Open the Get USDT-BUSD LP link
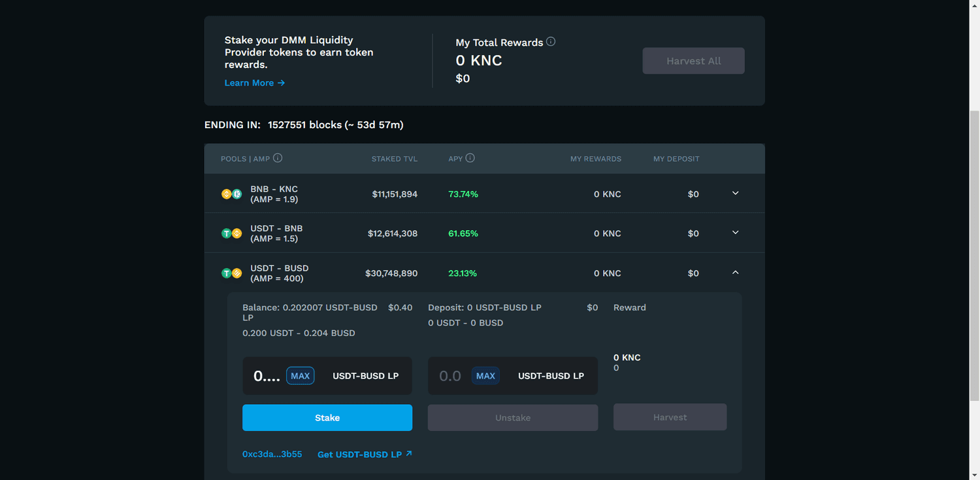The height and width of the screenshot is (480, 980). coord(365,454)
